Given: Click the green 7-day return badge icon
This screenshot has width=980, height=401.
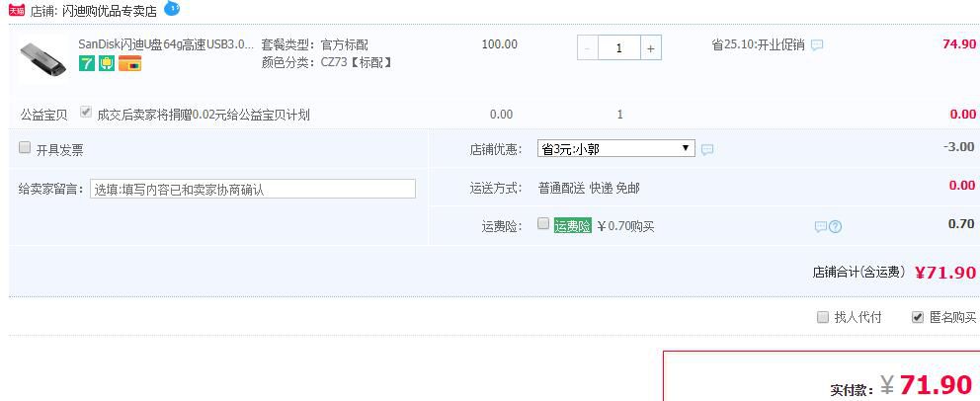Looking at the screenshot, I should click(x=87, y=63).
